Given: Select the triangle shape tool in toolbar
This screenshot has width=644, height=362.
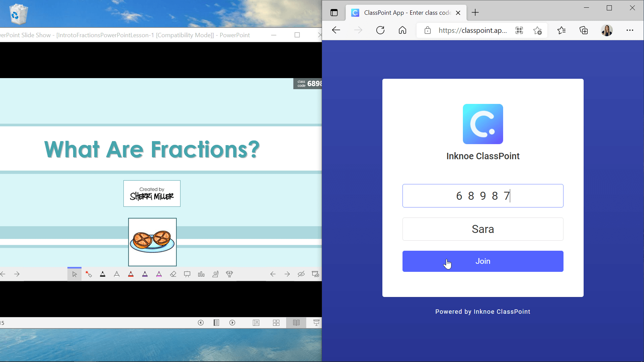Looking at the screenshot, I should pyautogui.click(x=102, y=274).
